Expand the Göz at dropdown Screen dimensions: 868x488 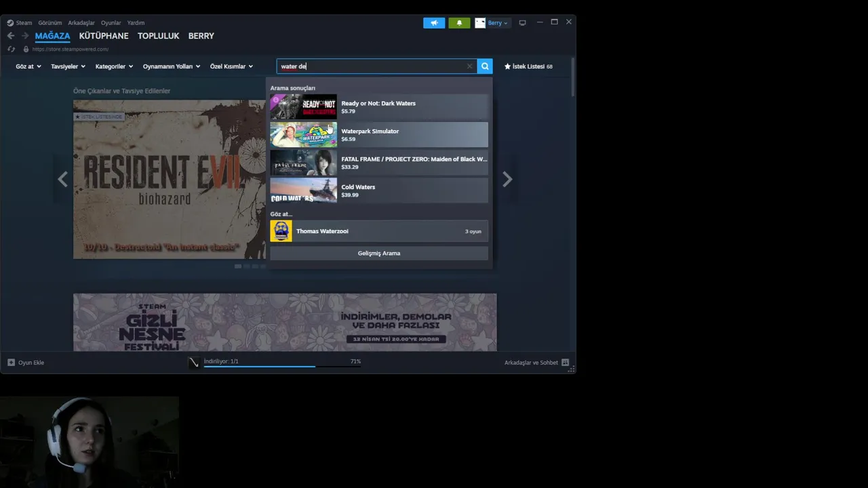[28, 66]
